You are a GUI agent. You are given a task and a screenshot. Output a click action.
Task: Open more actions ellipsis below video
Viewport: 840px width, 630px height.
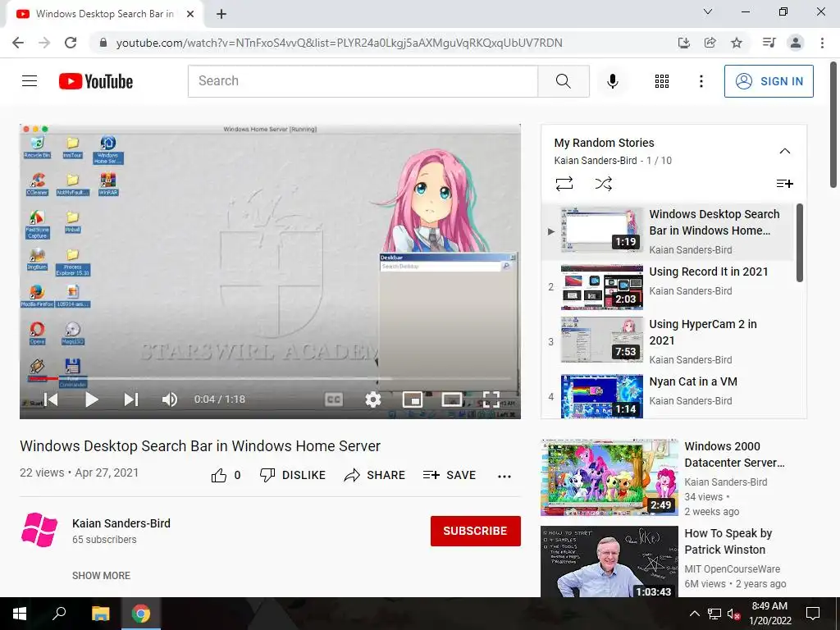point(504,476)
